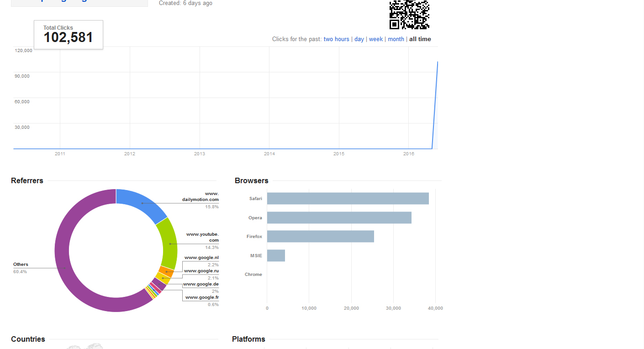The image size is (644, 349).
Task: Click the www.google.de referrer label
Action: [201, 284]
